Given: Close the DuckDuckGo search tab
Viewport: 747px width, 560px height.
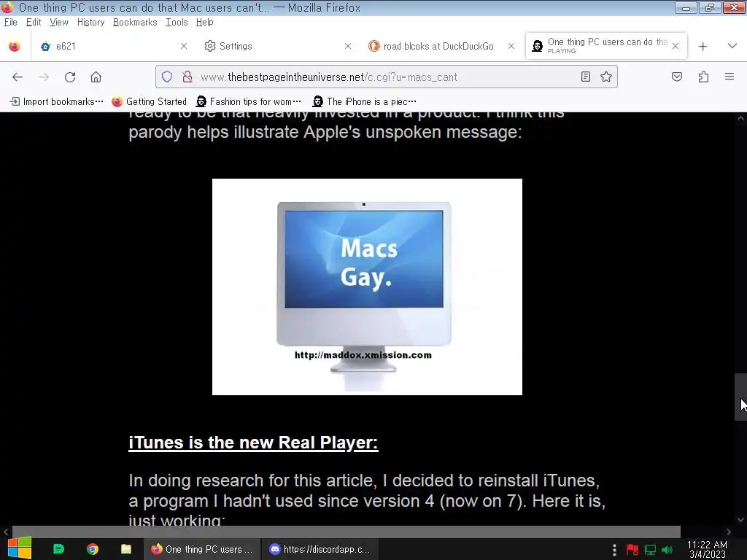Looking at the screenshot, I should tap(511, 46).
